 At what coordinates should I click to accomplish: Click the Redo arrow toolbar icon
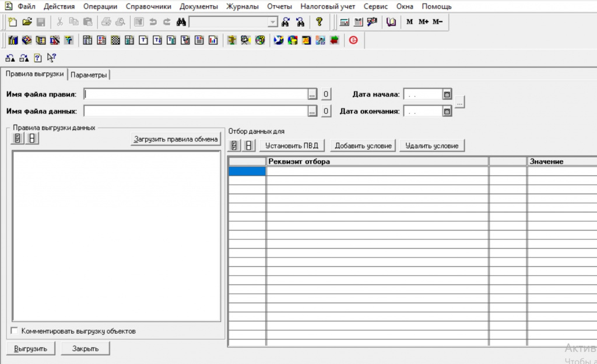pyautogui.click(x=167, y=22)
